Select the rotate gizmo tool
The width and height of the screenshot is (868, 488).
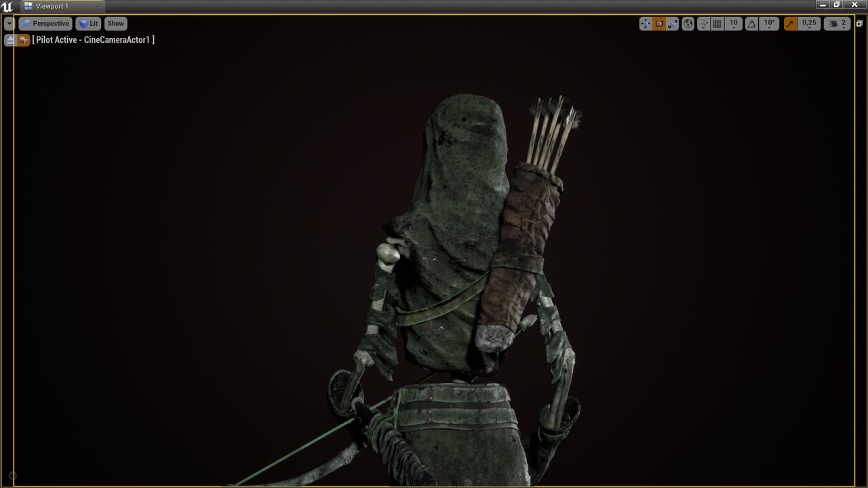click(x=658, y=24)
